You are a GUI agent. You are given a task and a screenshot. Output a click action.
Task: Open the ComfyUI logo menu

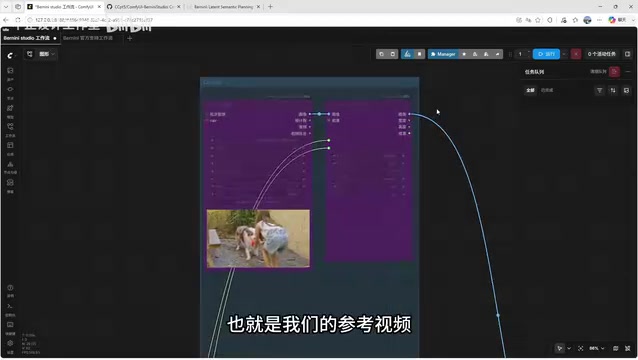[x=10, y=55]
